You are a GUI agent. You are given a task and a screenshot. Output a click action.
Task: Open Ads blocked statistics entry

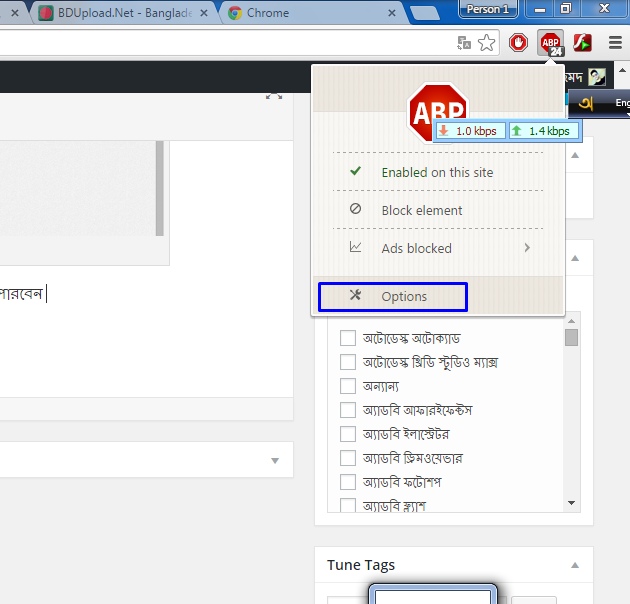[x=438, y=248]
